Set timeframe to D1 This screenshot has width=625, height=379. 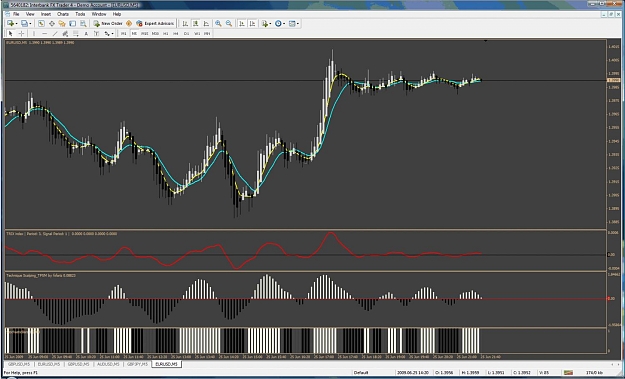coord(186,33)
